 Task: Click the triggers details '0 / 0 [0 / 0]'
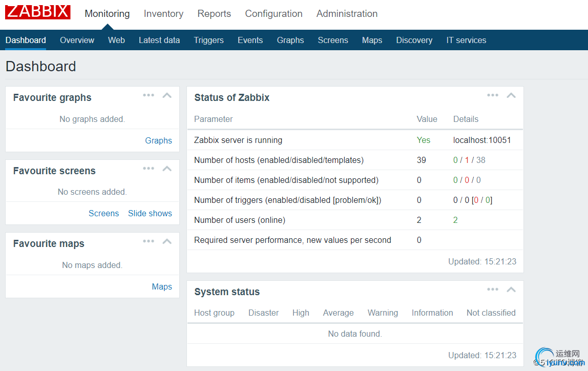point(472,200)
